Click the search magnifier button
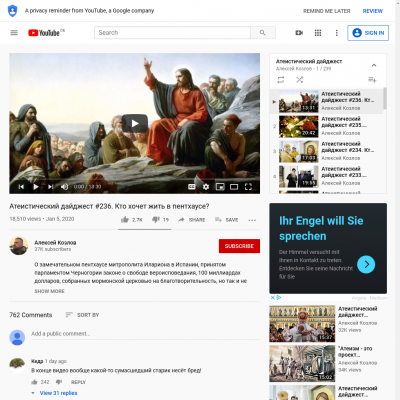The width and height of the screenshot is (400, 400). [x=263, y=33]
